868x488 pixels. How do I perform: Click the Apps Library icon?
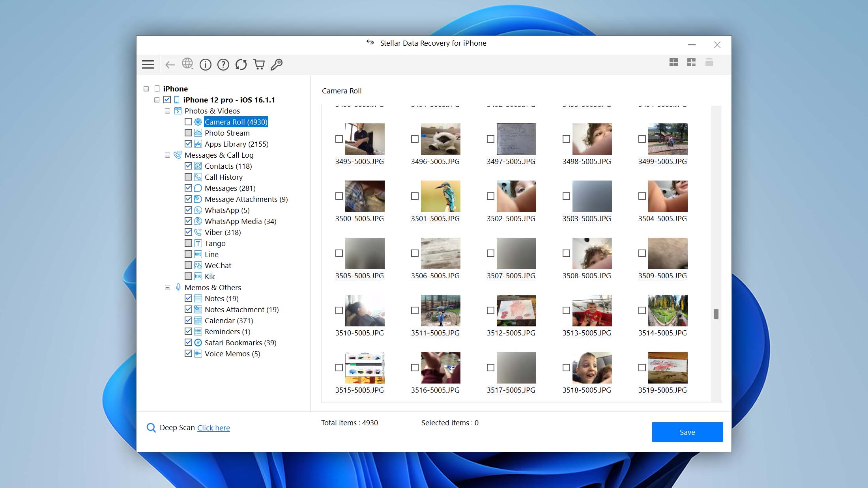(198, 144)
